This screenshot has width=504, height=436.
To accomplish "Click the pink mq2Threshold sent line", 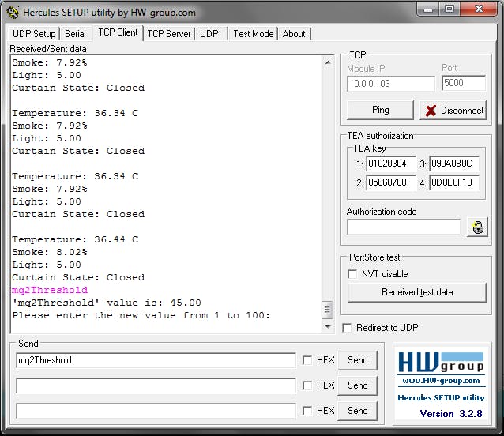I will click(x=50, y=290).
